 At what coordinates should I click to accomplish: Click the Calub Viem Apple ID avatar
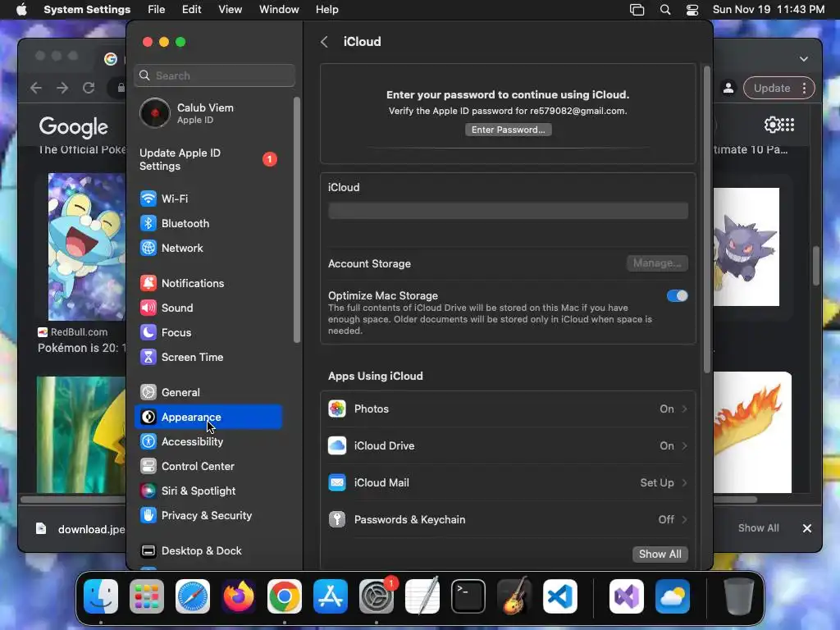(155, 113)
